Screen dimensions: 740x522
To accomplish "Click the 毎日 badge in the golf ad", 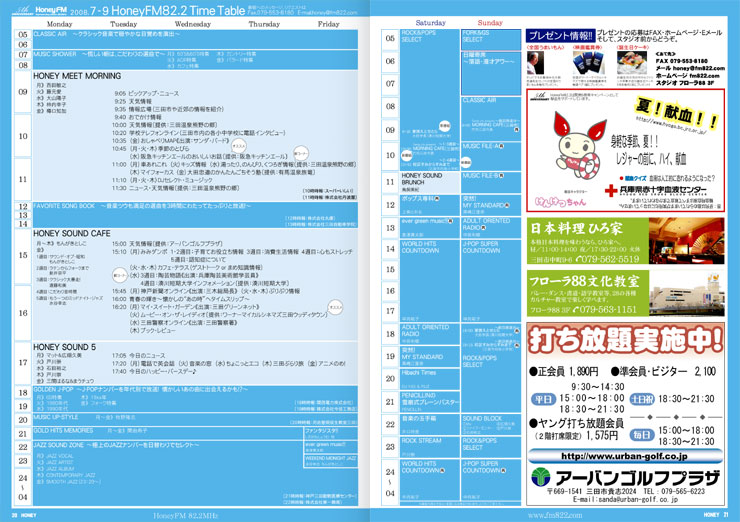I will [642, 435].
